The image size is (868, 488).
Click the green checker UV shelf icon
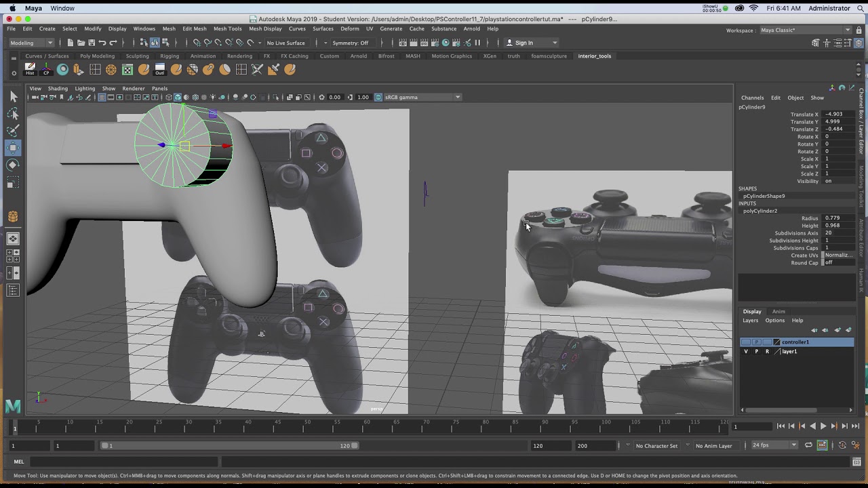(x=127, y=69)
